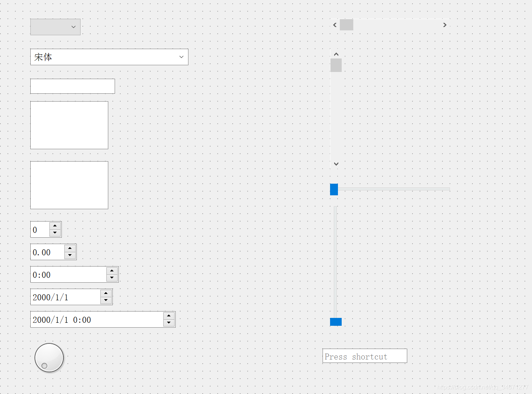Click the 2000/1/1 0:00 datetime edit text
The image size is (532, 394).
[62, 320]
